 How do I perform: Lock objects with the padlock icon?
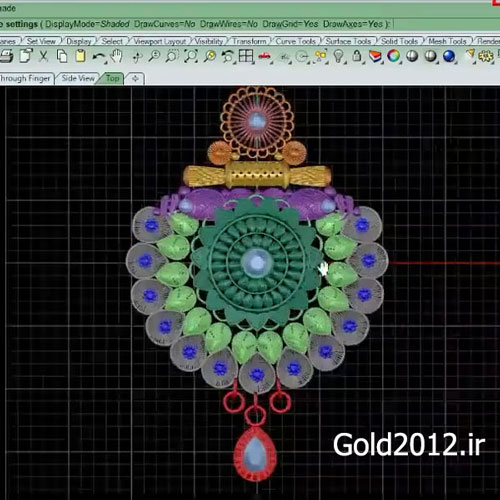coord(357,56)
